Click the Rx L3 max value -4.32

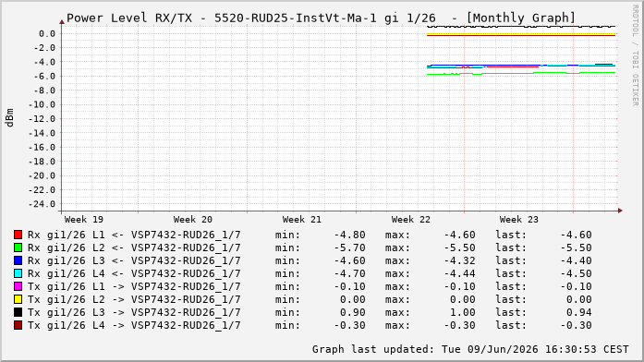(459, 260)
